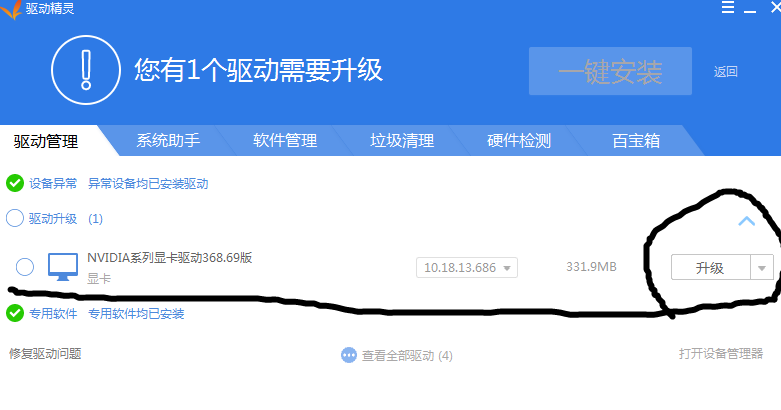Go to the 垃圾清理 tab
The width and height of the screenshot is (781, 410).
tap(402, 140)
